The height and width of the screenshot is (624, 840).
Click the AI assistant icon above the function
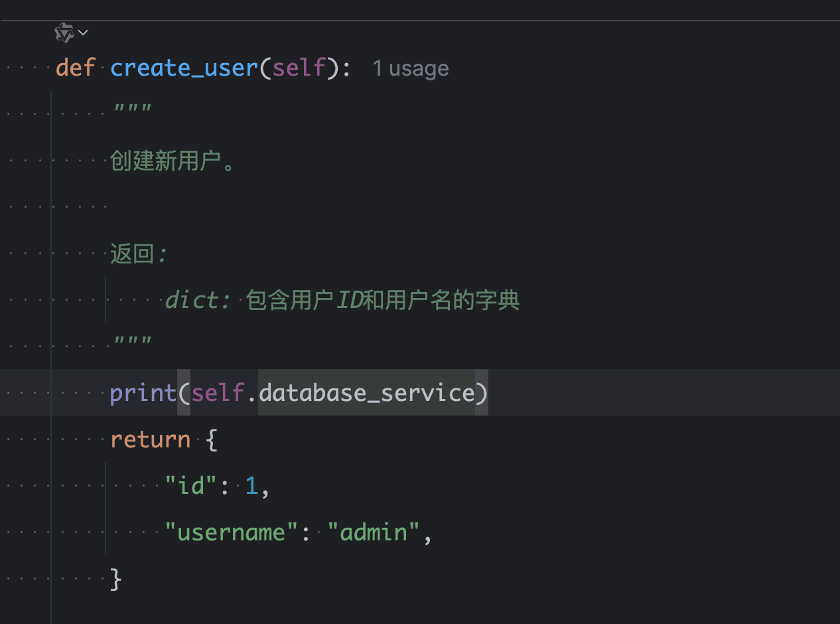64,31
